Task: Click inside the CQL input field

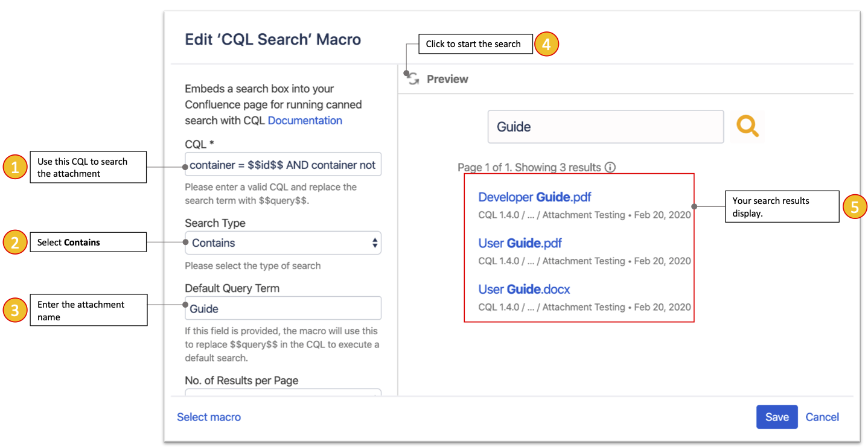Action: pyautogui.click(x=282, y=164)
